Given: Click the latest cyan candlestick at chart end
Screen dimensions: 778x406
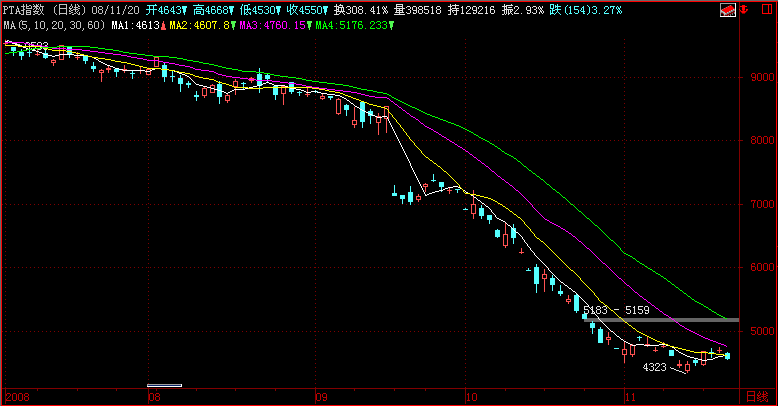Looking at the screenshot, I should pyautogui.click(x=727, y=355).
